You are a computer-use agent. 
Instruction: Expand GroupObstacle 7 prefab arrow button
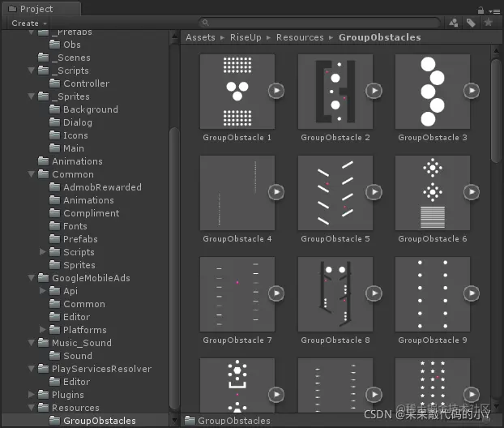click(276, 293)
